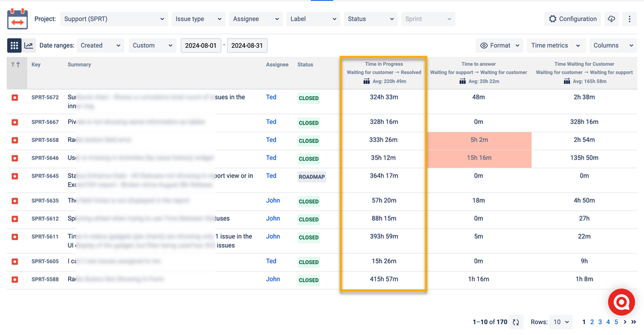Click the 1h 16m cell

coord(478,279)
